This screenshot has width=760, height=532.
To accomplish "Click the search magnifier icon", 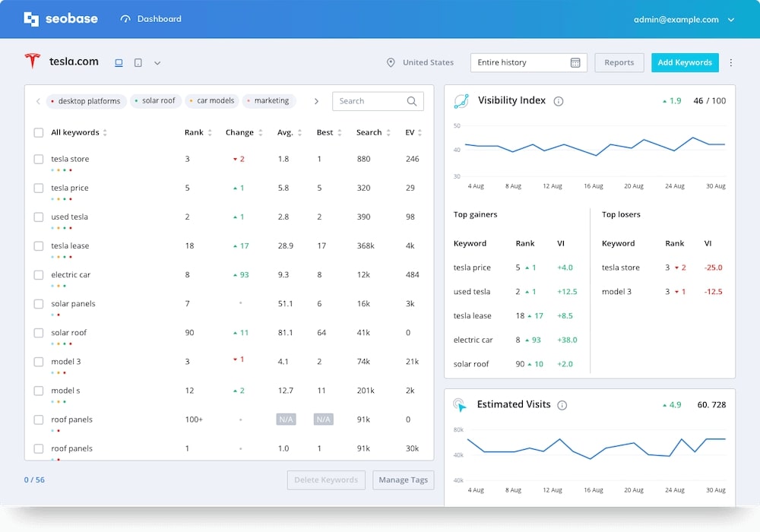I will point(412,101).
